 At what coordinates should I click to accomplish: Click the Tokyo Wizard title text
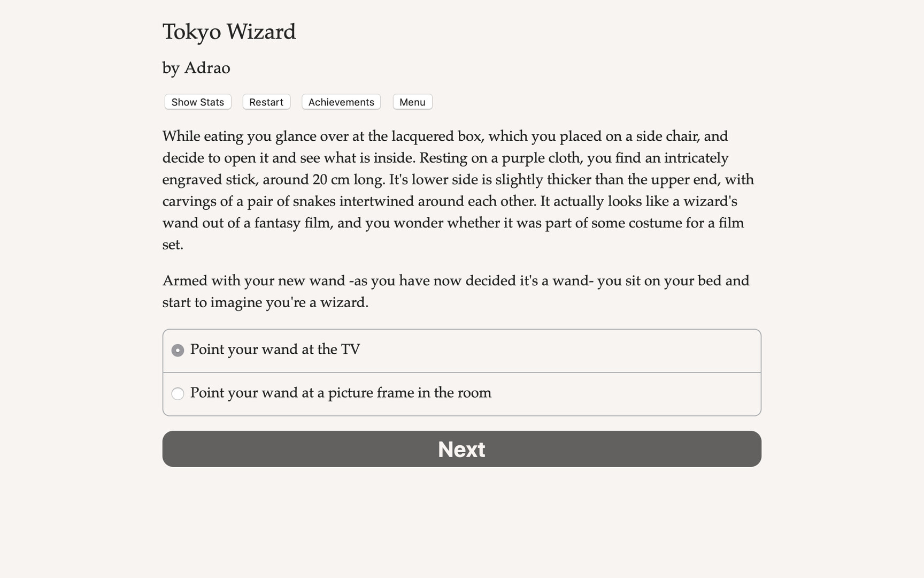pos(229,32)
